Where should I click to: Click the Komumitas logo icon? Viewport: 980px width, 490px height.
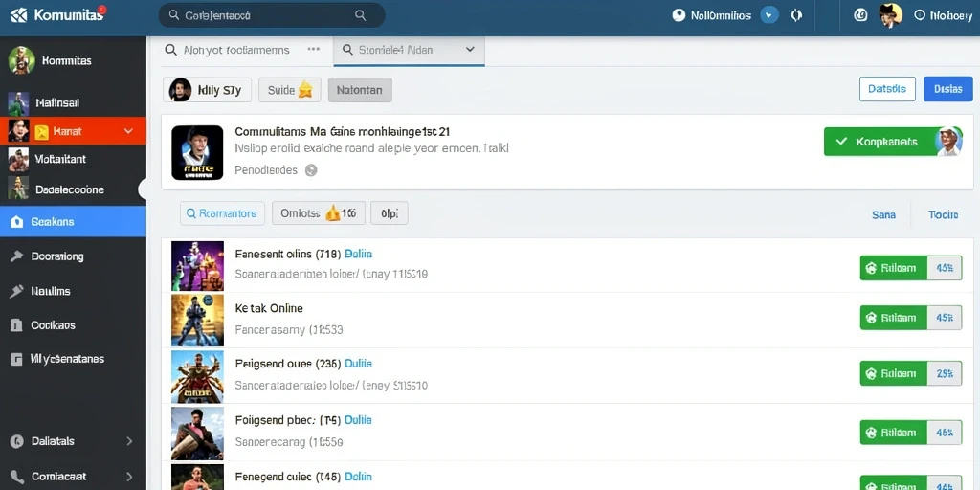(18, 15)
